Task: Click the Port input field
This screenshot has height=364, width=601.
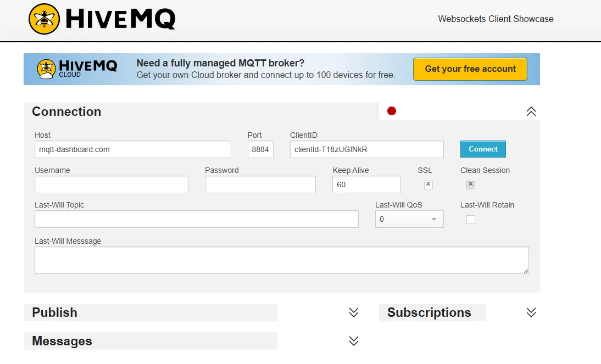Action: 260,149
